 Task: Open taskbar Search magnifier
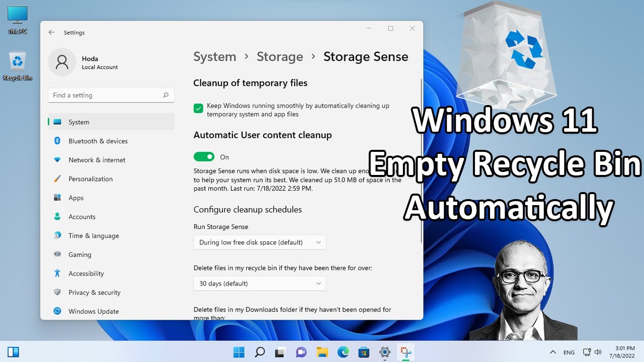tap(260, 352)
